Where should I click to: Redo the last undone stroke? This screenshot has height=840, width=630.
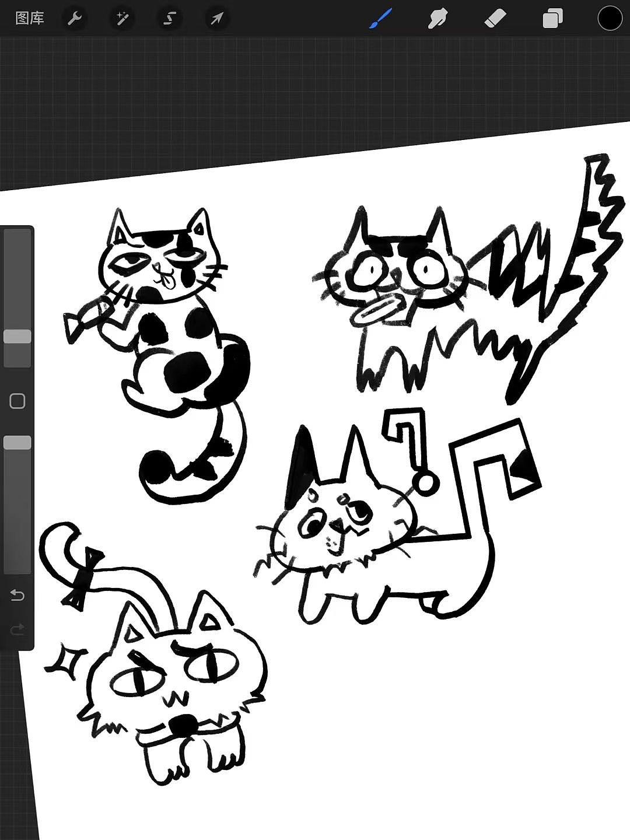(17, 629)
